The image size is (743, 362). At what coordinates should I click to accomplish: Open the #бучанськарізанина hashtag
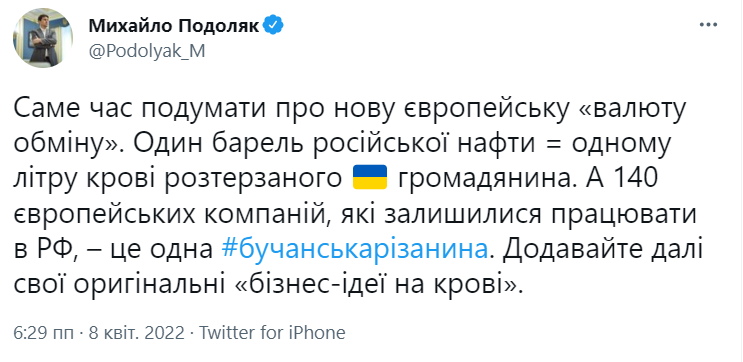(x=354, y=250)
